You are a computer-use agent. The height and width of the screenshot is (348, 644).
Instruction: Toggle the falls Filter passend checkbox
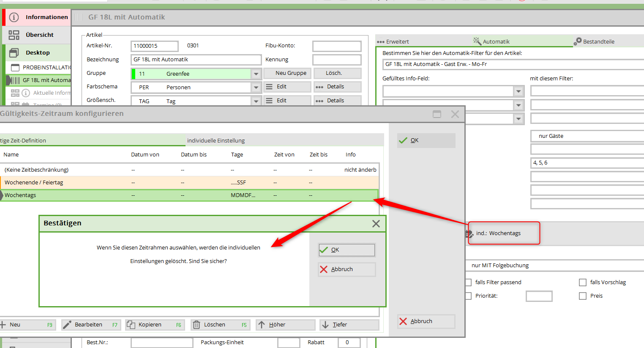pos(468,282)
